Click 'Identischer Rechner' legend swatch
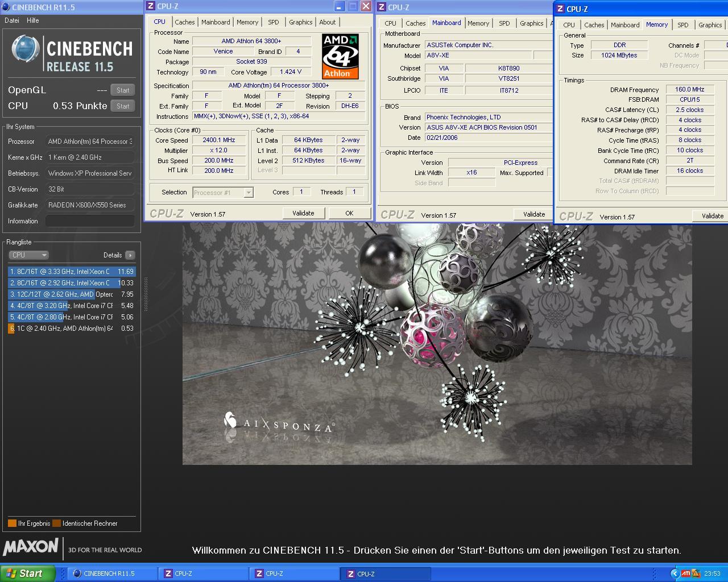Image resolution: width=728 pixels, height=582 pixels. click(56, 523)
